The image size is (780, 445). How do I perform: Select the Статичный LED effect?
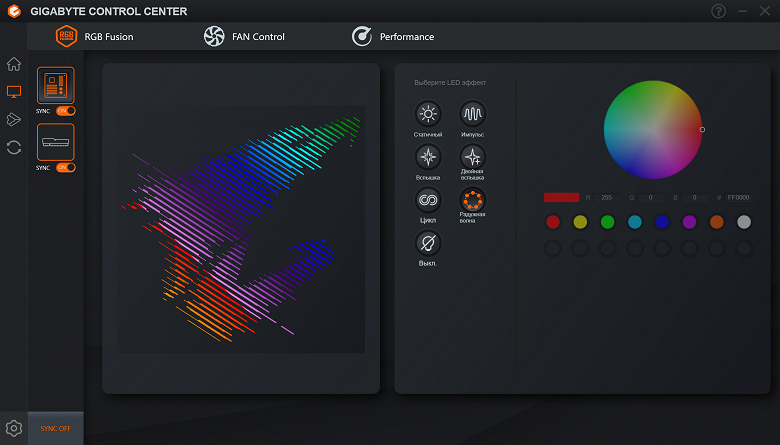pos(428,114)
